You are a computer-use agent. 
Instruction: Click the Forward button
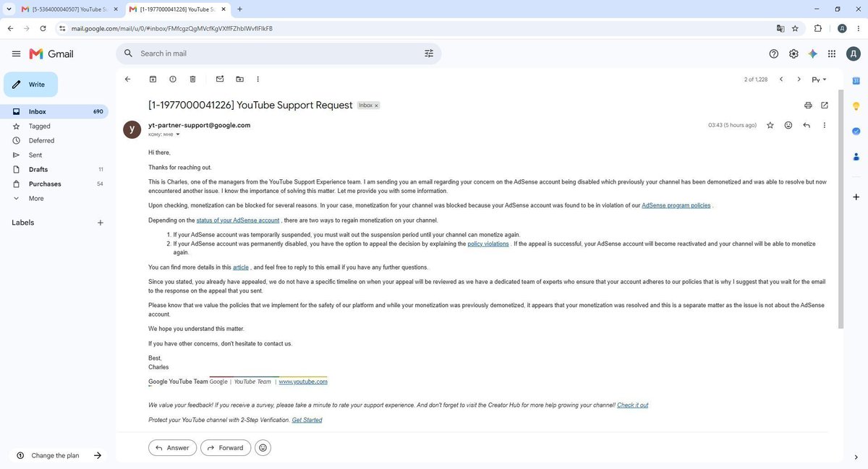226,448
